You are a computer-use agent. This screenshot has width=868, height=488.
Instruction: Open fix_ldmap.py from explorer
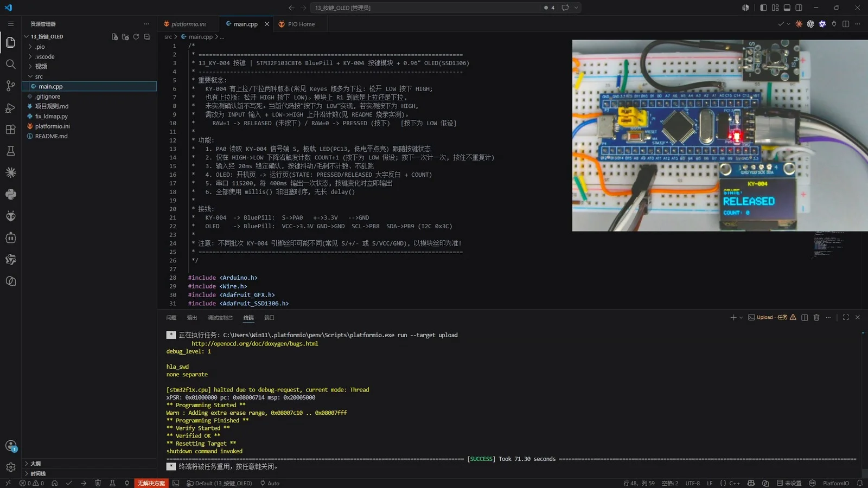click(x=90, y=116)
